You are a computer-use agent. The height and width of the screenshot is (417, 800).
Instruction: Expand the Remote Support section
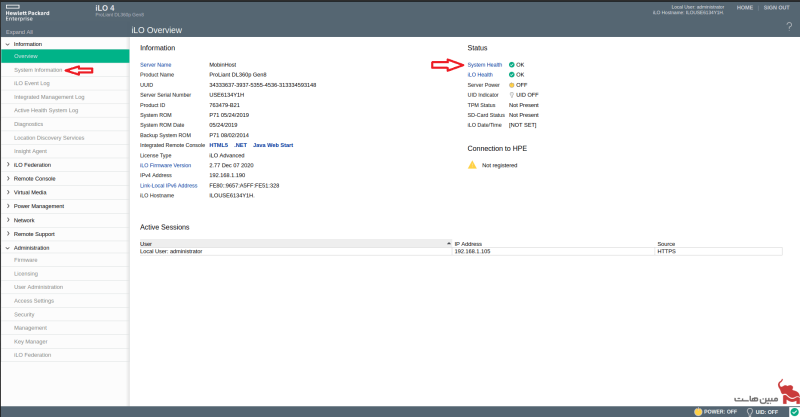pyautogui.click(x=8, y=234)
